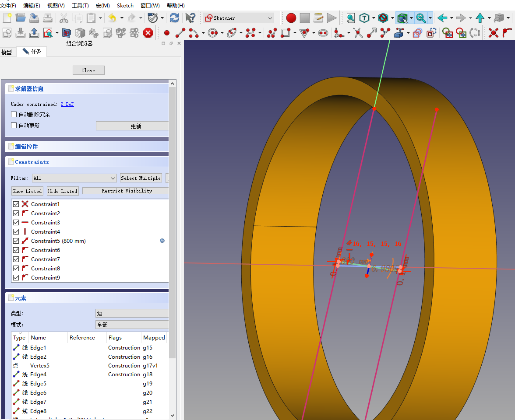Screen dimensions: 515x420
Task: Toggle the 自动删除冗余 checkbox
Action: coord(14,115)
